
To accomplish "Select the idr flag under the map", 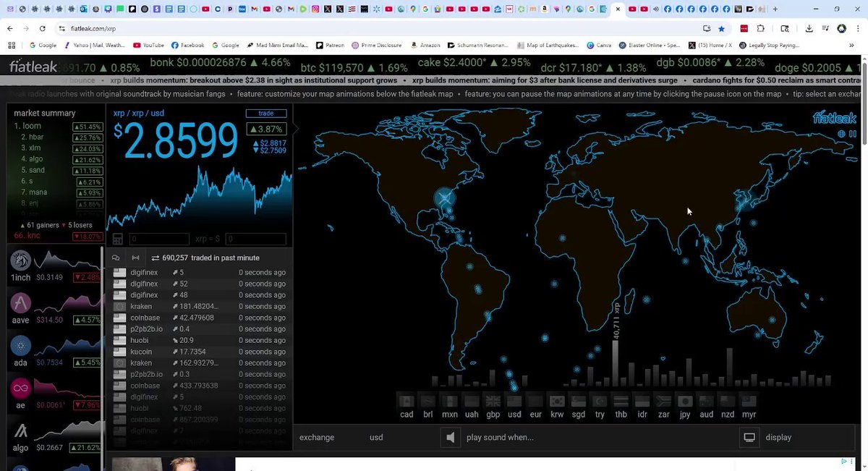I will click(642, 401).
